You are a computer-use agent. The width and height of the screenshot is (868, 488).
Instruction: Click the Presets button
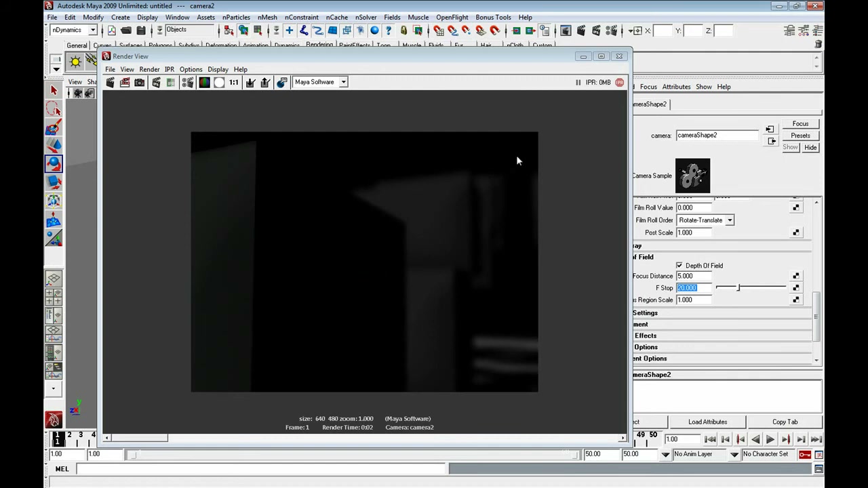point(800,136)
